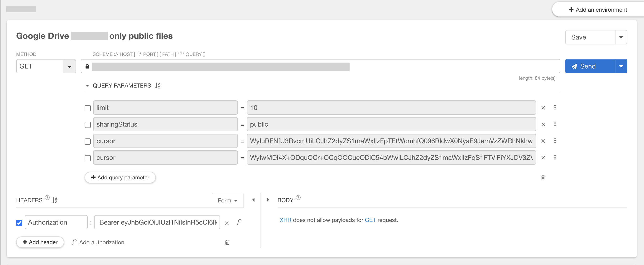The width and height of the screenshot is (644, 265).
Task: Click Add an environment
Action: 598,10
